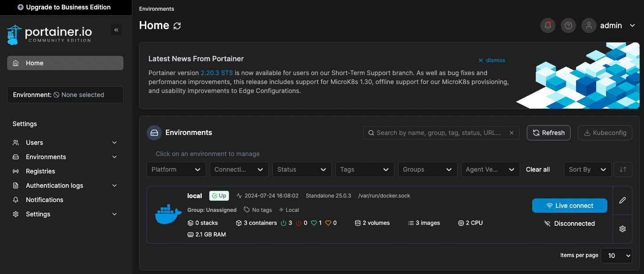This screenshot has width=644, height=274.
Task: Go to Notifications in sidebar
Action: coord(44,200)
